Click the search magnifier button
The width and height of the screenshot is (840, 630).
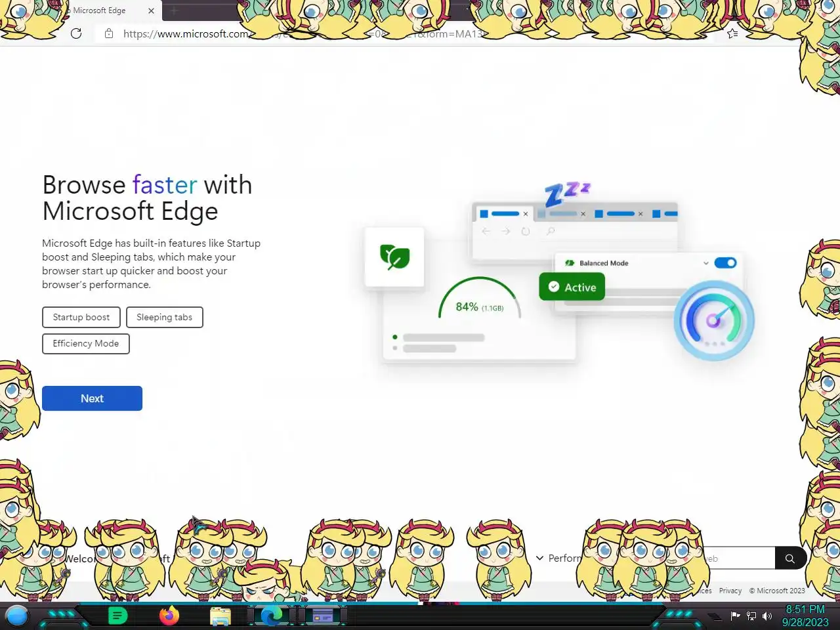click(790, 558)
